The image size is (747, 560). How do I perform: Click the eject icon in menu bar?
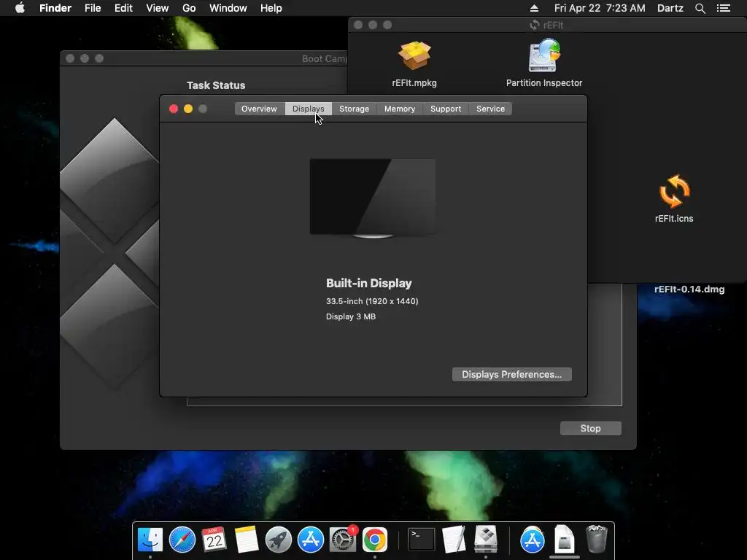point(534,8)
